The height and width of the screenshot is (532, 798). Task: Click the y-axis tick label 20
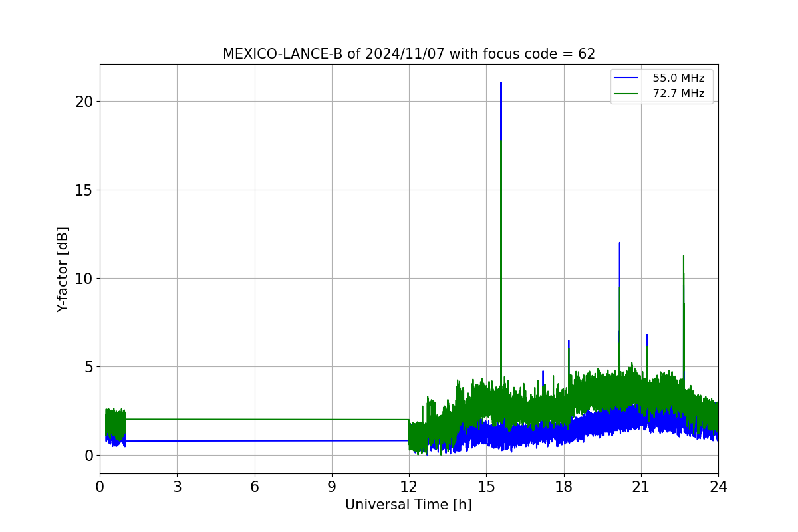click(85, 101)
